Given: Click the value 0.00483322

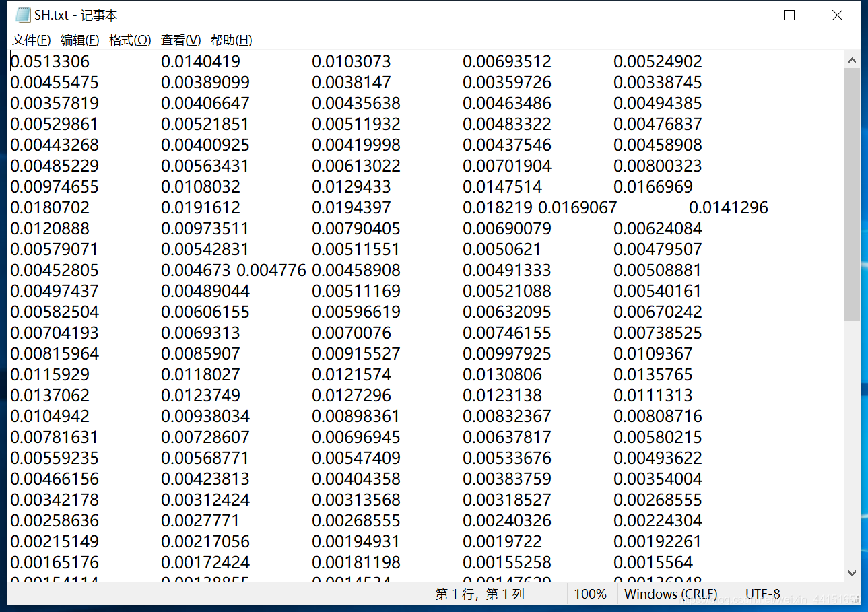Looking at the screenshot, I should 507,125.
